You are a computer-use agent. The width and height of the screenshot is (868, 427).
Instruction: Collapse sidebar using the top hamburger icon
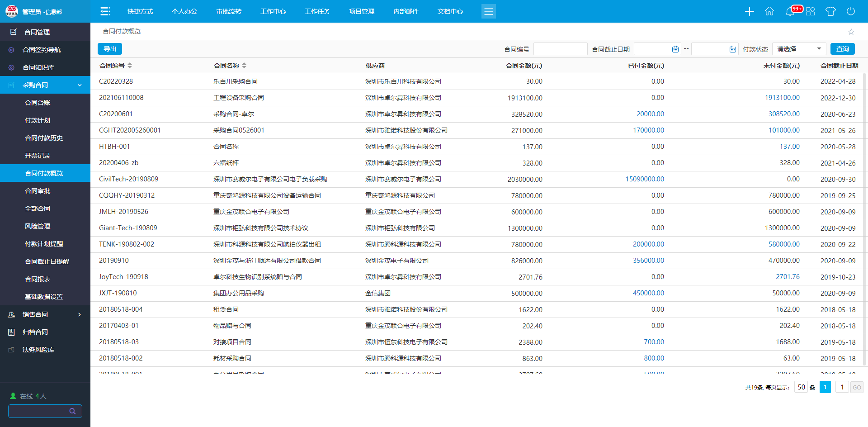(105, 11)
